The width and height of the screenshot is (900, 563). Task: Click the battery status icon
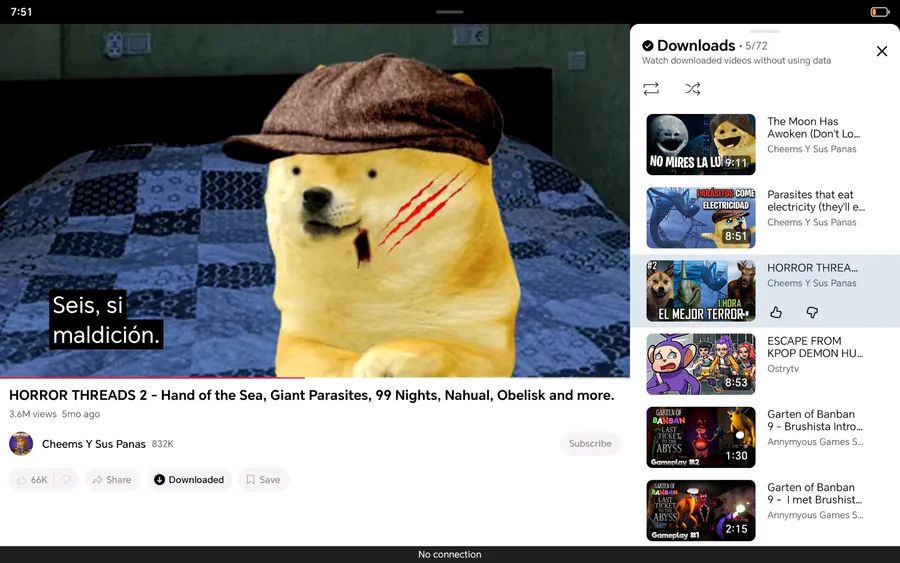879,12
